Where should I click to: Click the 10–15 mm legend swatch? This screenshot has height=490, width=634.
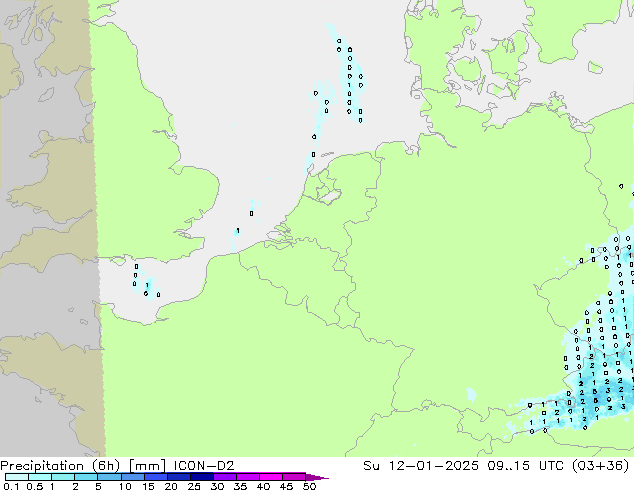coord(133,477)
